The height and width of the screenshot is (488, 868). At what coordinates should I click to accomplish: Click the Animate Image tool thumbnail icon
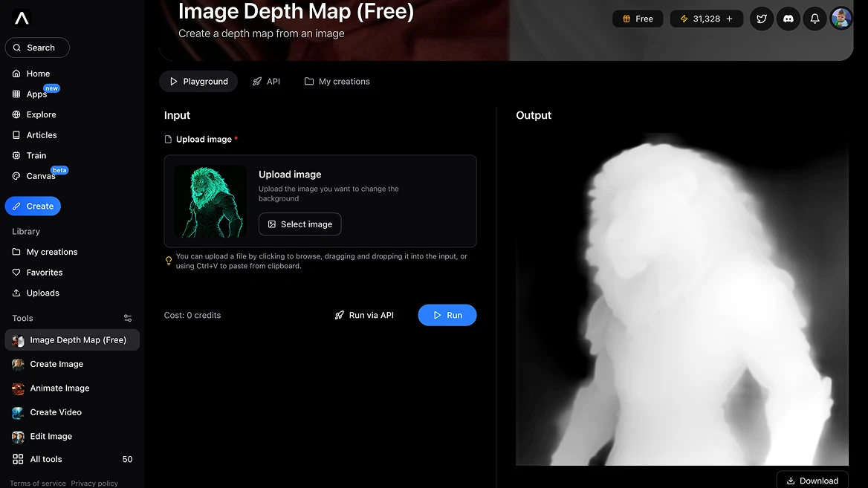[x=18, y=388]
